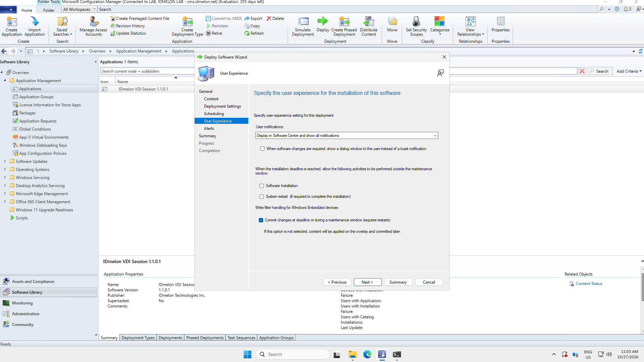Select Packages in the tree

(x=27, y=113)
